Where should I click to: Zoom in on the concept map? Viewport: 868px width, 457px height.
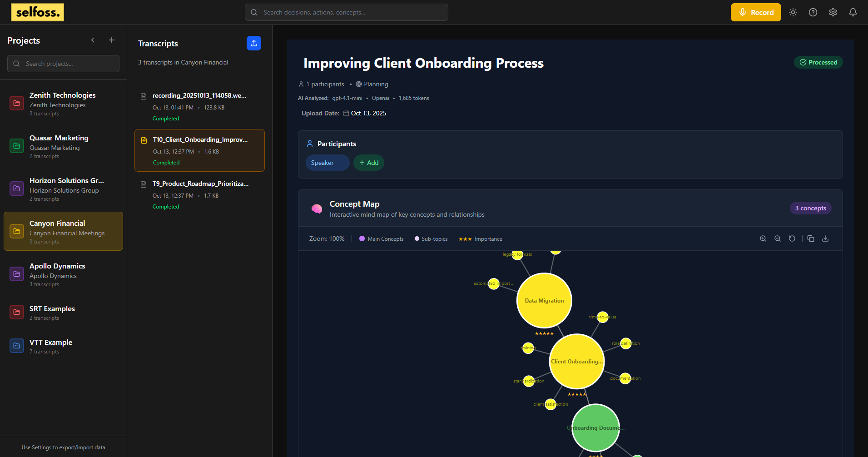tap(763, 238)
